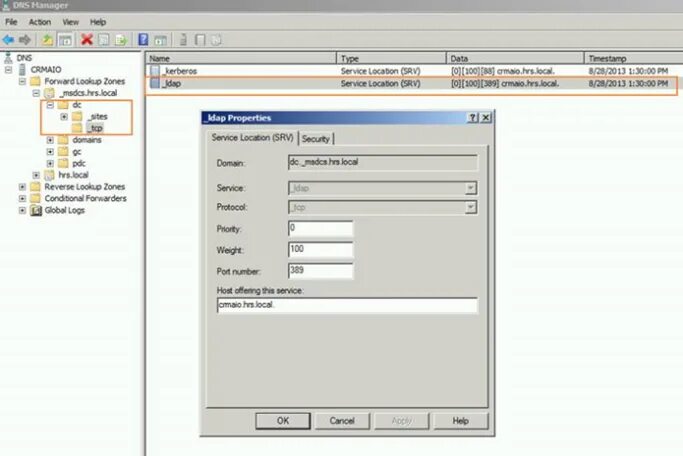
Task: Collapse the _msdcs.hrs.local zone
Action: [x=36, y=93]
